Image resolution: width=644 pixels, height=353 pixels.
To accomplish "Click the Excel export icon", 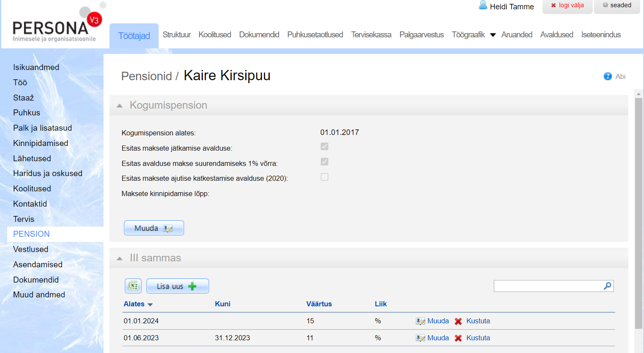I will tap(133, 286).
